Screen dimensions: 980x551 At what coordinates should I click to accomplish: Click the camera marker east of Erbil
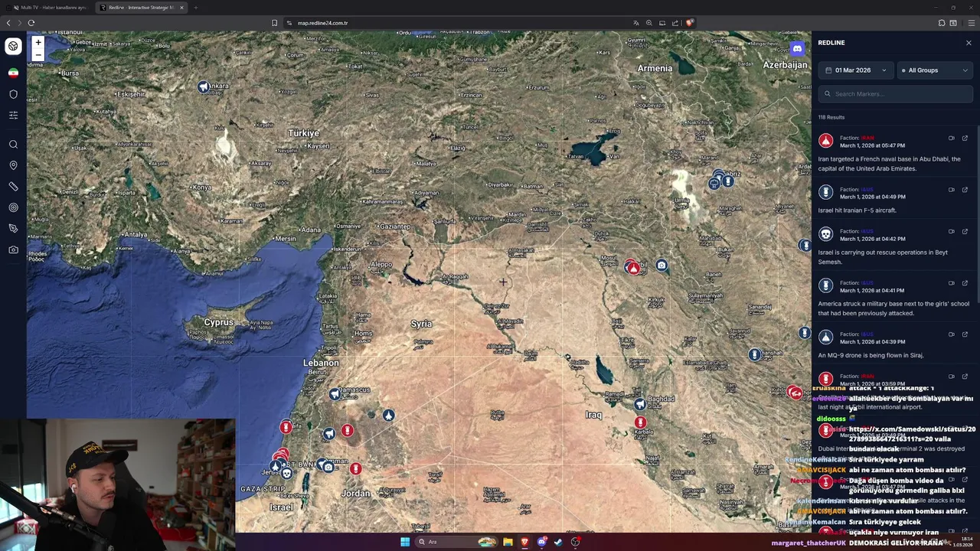[661, 266]
